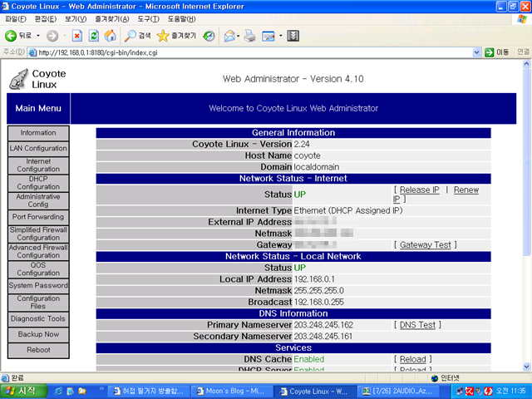Image resolution: width=532 pixels, height=399 pixels.
Task: Click the Release IP link
Action: [x=419, y=190]
